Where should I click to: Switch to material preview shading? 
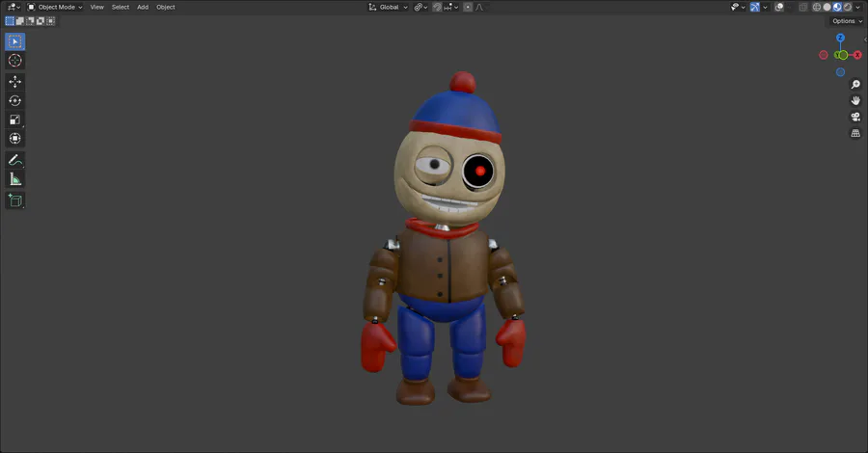pyautogui.click(x=837, y=7)
